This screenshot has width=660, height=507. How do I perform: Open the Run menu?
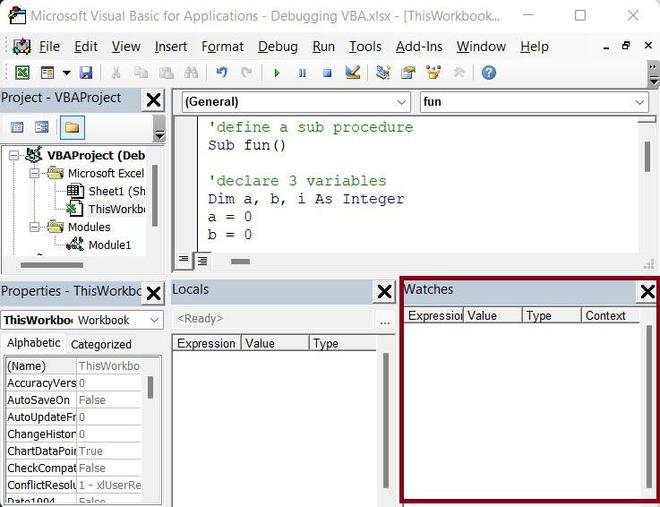323,46
